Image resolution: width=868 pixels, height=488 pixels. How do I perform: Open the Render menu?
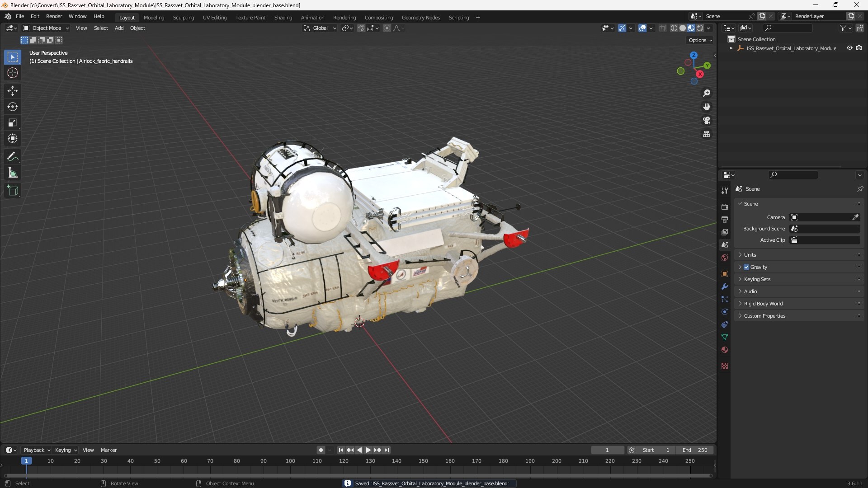coord(54,16)
